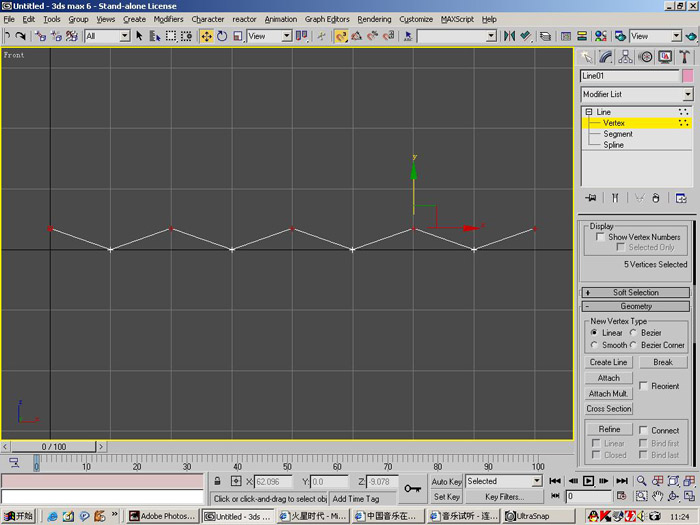Open reference coordinate system View dropdown
The width and height of the screenshot is (700, 525).
pyautogui.click(x=287, y=36)
